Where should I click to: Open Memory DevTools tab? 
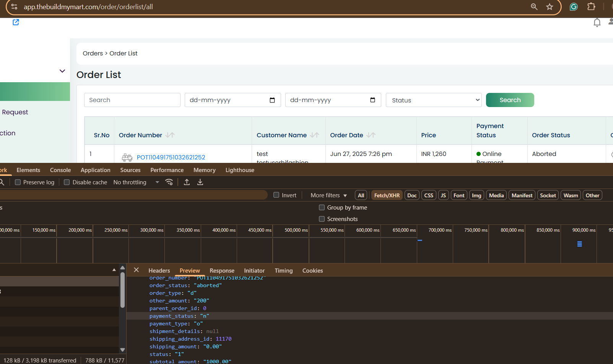point(205,170)
